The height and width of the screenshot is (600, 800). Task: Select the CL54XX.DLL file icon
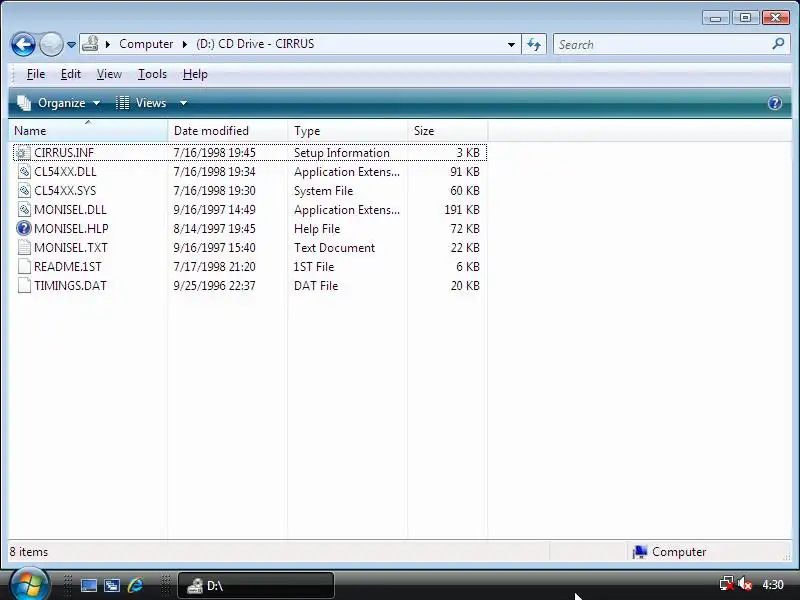pyautogui.click(x=24, y=171)
